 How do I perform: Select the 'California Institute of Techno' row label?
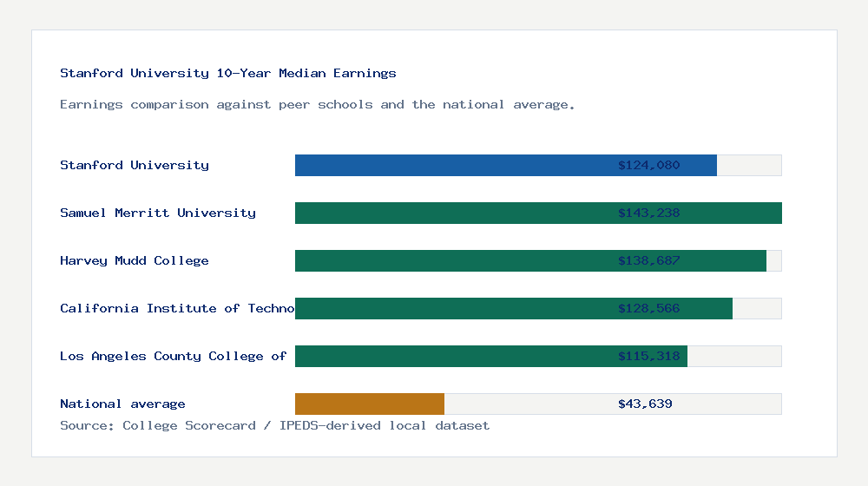[x=177, y=308]
